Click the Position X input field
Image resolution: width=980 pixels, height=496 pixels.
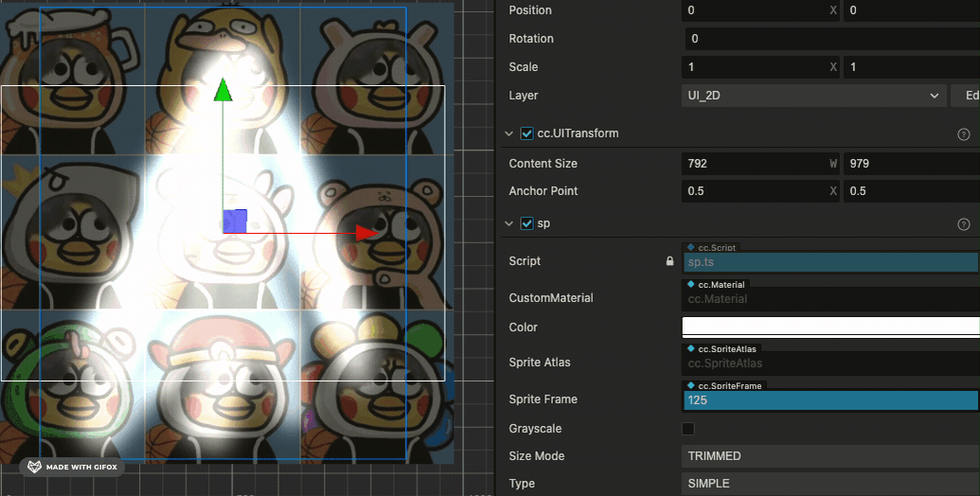coord(760,10)
